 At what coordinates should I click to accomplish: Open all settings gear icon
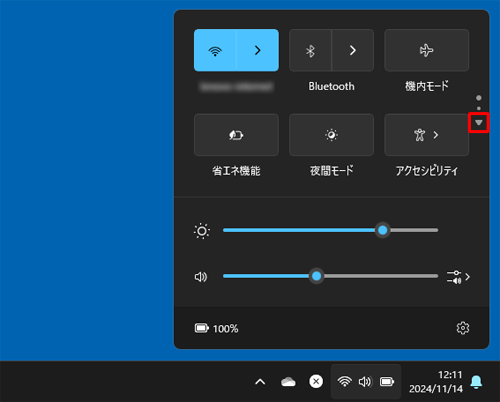coord(463,328)
